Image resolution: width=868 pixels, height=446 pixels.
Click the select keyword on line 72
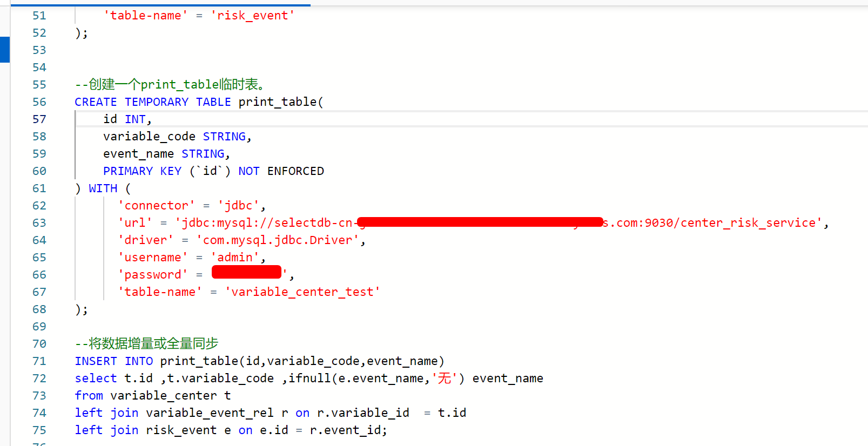(96, 379)
